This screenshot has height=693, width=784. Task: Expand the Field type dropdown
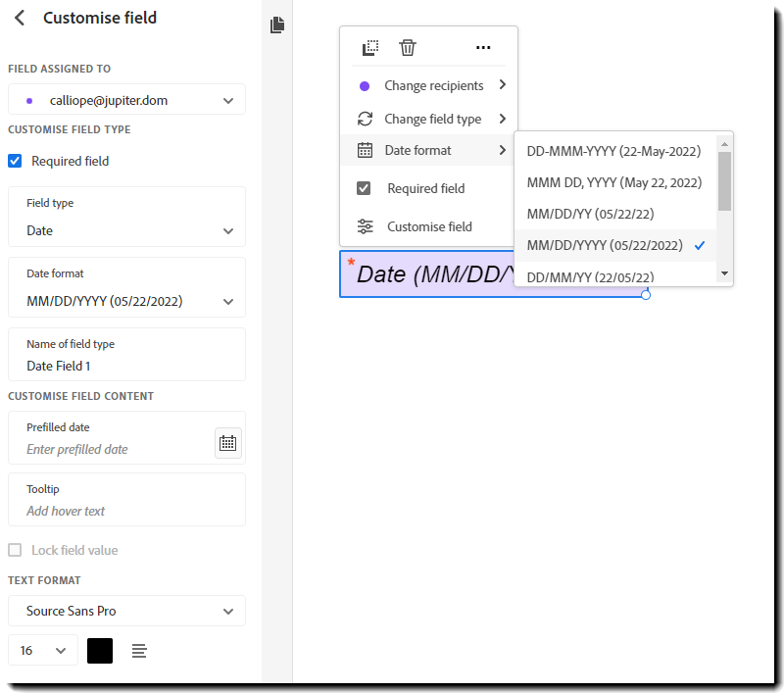[x=126, y=230]
